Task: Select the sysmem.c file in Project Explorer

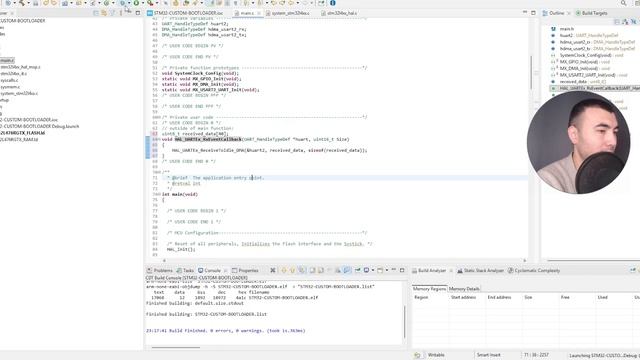Action: pyautogui.click(x=10, y=87)
